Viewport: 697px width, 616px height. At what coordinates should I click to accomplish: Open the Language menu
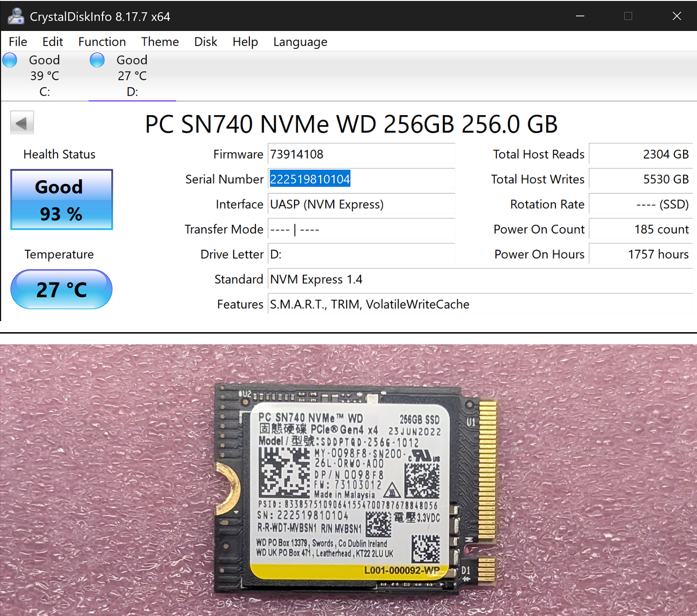coord(300,42)
